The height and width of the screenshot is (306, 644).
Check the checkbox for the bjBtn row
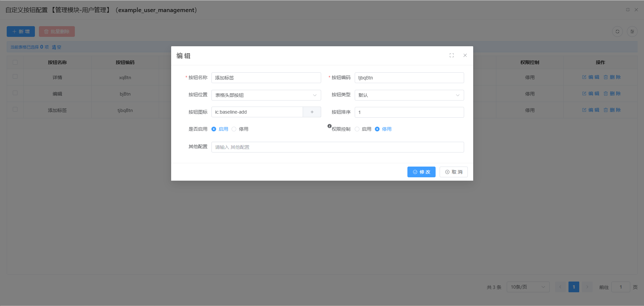tap(15, 93)
